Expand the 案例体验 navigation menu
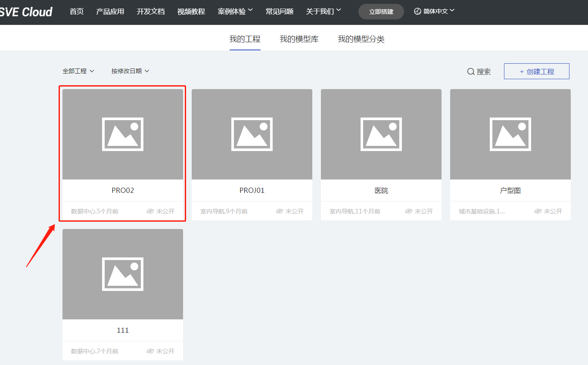The width and height of the screenshot is (588, 365). point(235,12)
